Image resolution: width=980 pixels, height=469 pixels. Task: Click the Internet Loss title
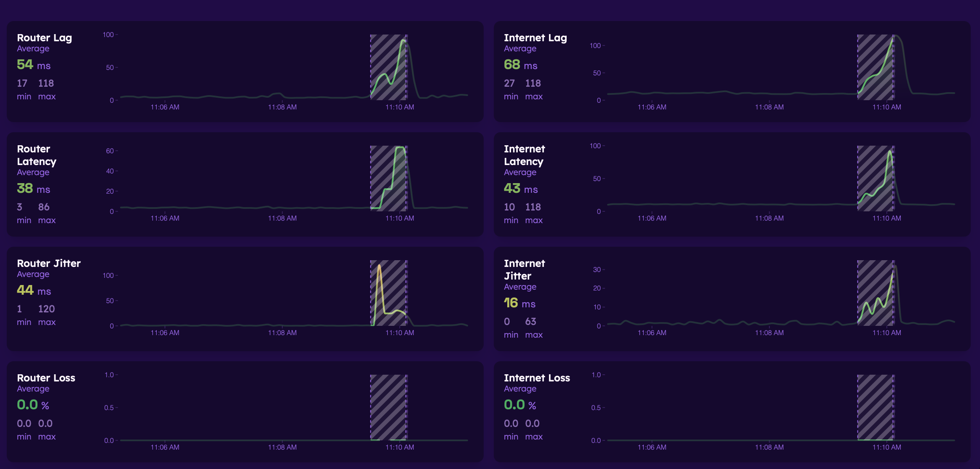(x=537, y=378)
